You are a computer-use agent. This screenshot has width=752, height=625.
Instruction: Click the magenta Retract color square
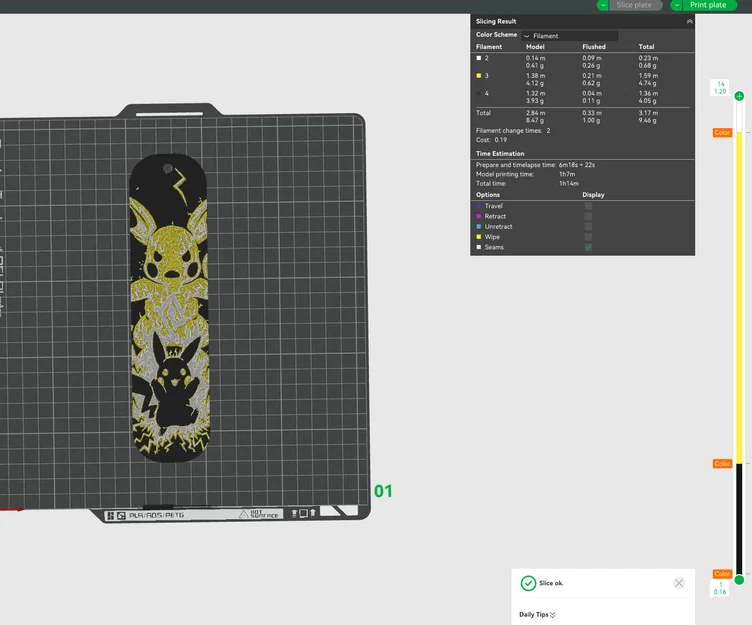tap(479, 216)
